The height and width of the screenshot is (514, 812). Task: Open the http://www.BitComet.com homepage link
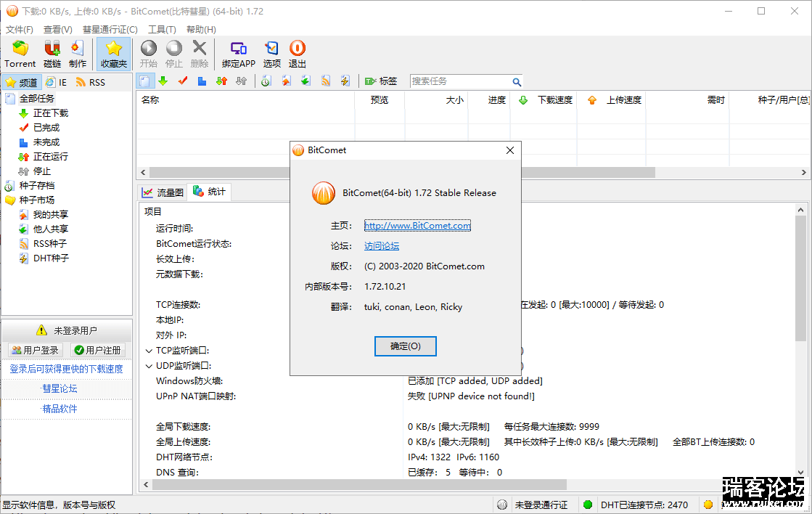click(417, 226)
